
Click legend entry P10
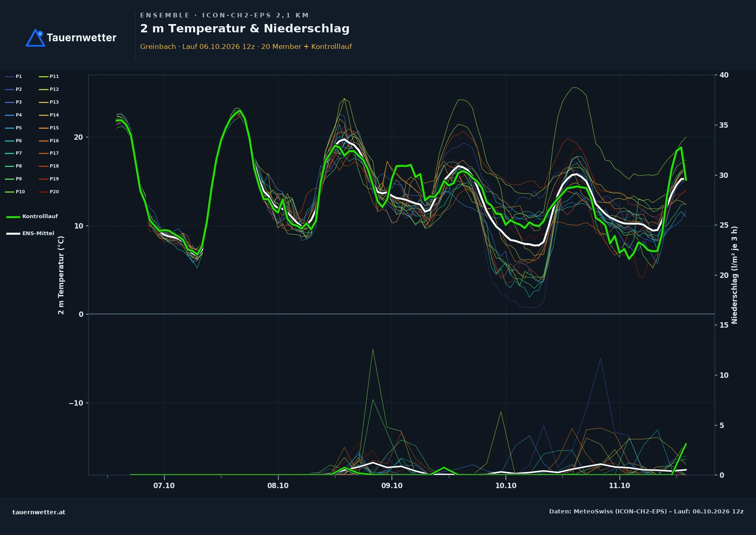point(15,192)
